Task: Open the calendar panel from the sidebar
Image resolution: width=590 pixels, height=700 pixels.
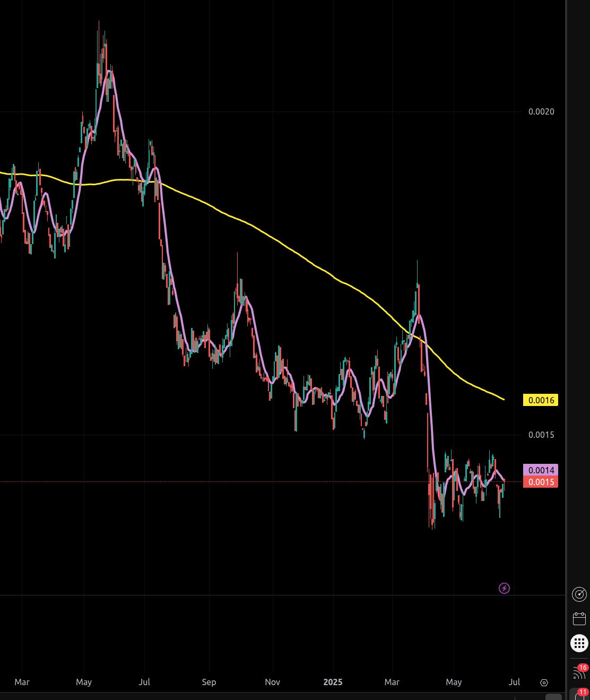Action: (579, 618)
